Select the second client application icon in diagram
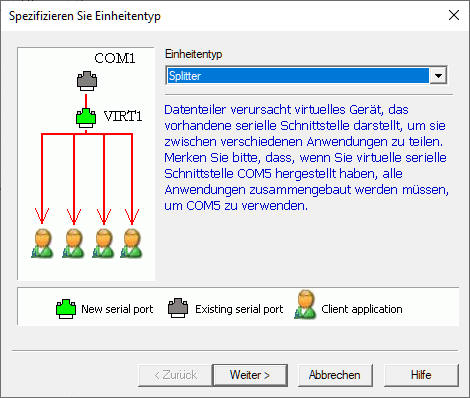 [73, 243]
